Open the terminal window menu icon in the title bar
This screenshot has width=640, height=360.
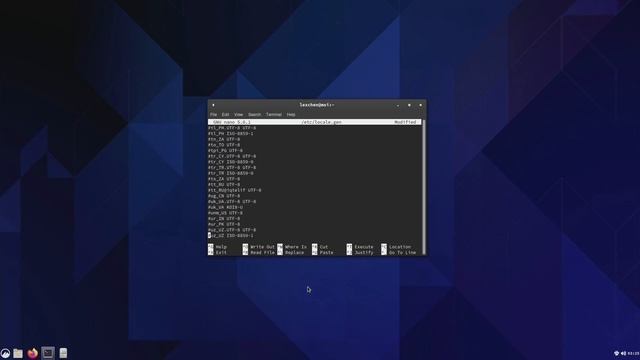coord(213,105)
